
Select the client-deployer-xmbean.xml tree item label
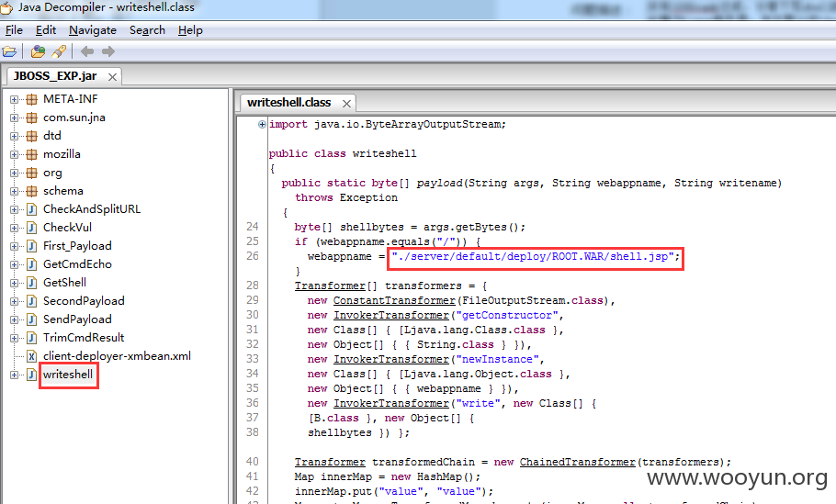[x=117, y=356]
